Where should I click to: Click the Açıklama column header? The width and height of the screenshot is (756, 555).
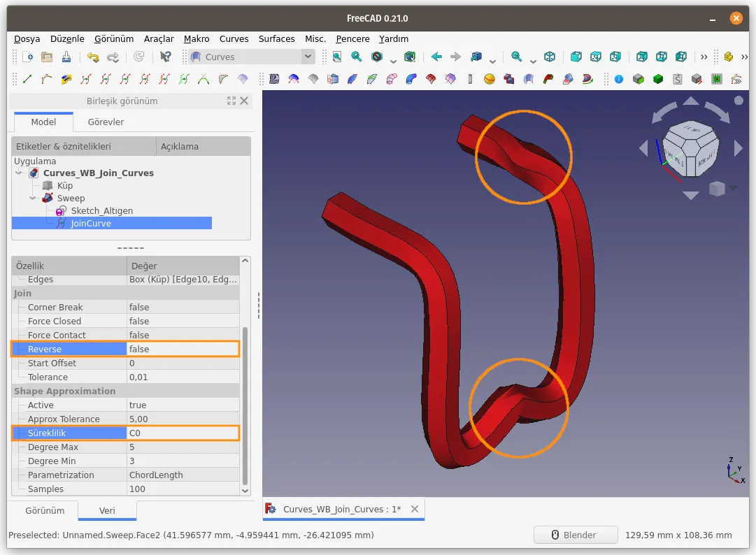coord(203,147)
